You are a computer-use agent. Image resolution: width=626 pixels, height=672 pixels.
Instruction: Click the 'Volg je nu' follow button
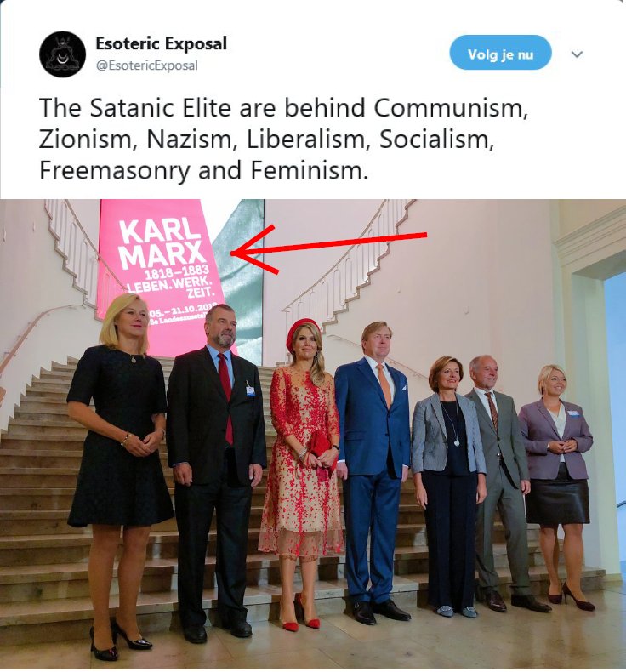point(500,53)
